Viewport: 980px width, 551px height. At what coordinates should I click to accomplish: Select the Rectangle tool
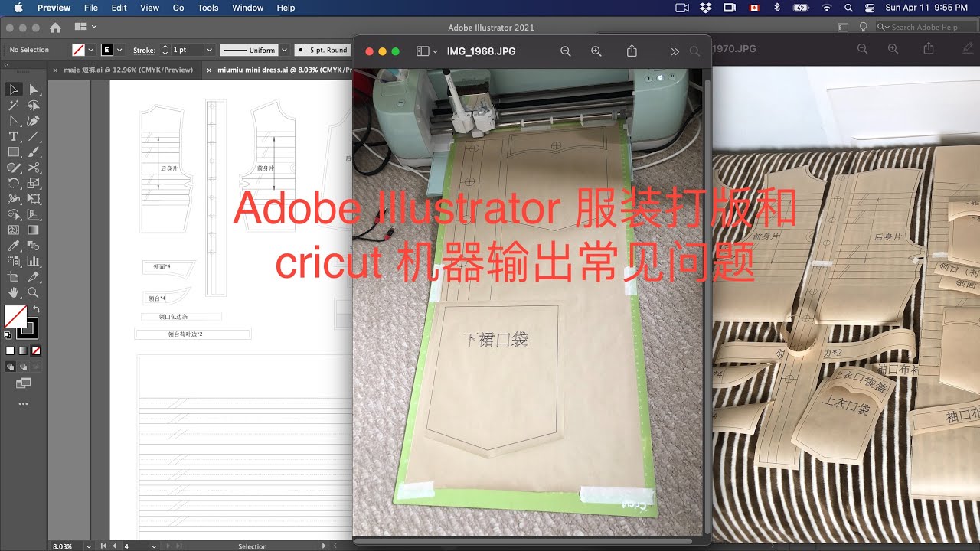pos(14,152)
